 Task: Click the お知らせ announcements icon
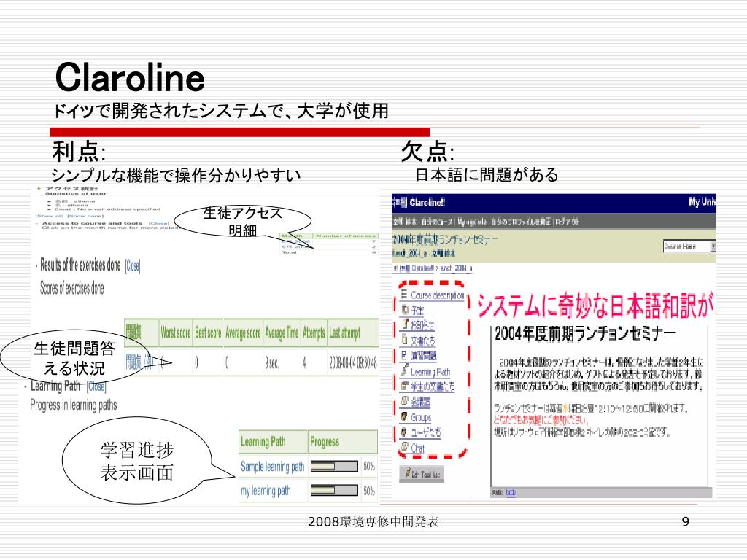pos(406,324)
